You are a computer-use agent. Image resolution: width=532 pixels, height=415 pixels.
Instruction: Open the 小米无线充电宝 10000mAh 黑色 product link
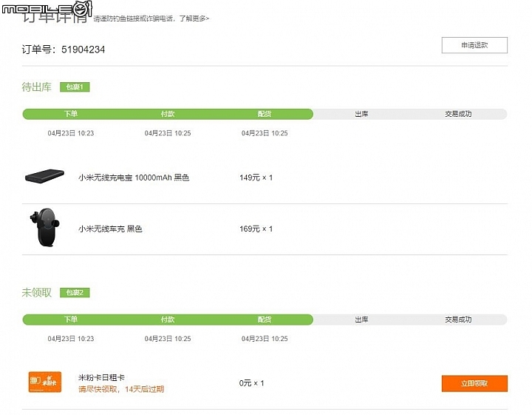(134, 178)
